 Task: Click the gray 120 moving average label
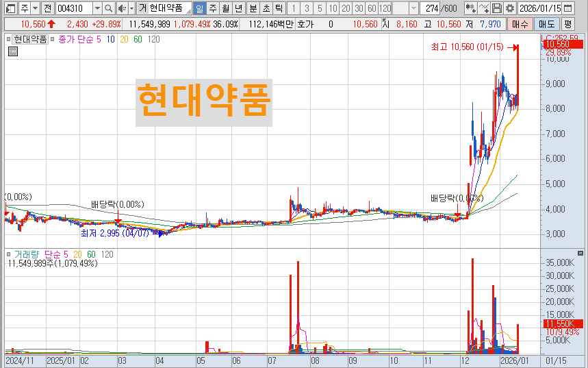154,39
